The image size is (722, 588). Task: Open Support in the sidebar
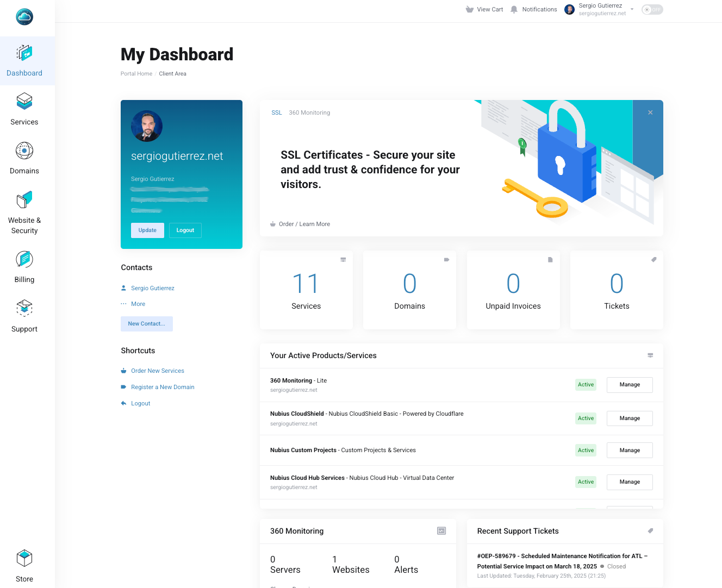[24, 316]
